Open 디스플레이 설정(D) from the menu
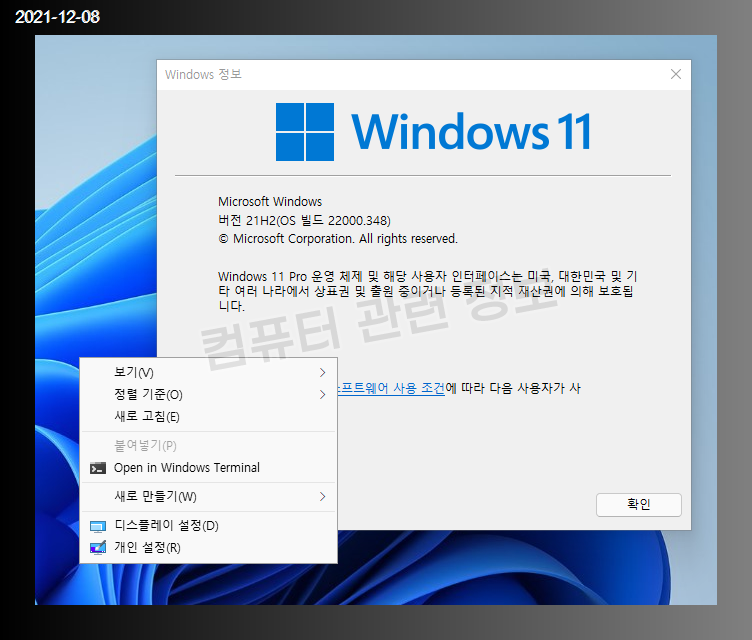 pyautogui.click(x=209, y=526)
